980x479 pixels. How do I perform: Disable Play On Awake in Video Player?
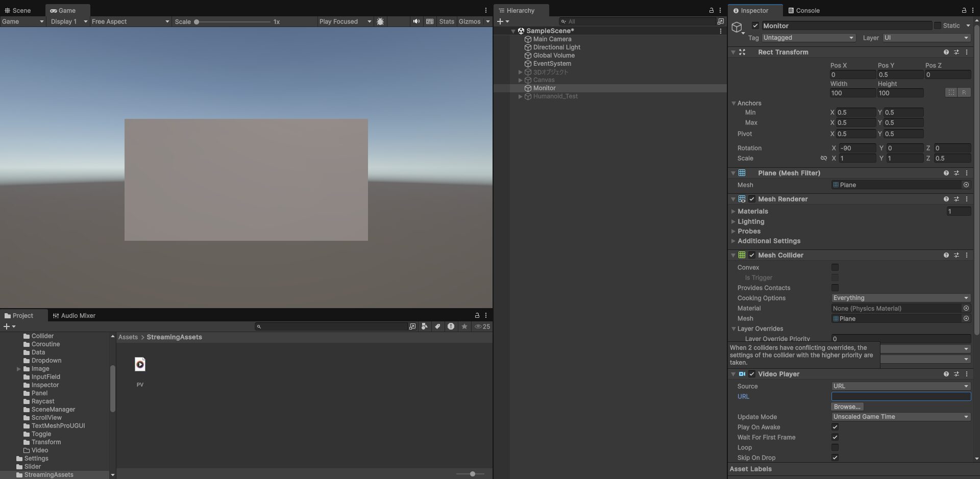click(x=835, y=427)
